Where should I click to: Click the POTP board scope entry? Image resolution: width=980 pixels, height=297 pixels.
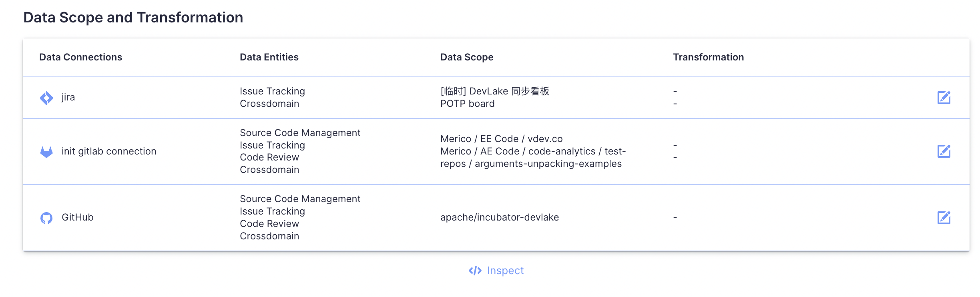(468, 104)
